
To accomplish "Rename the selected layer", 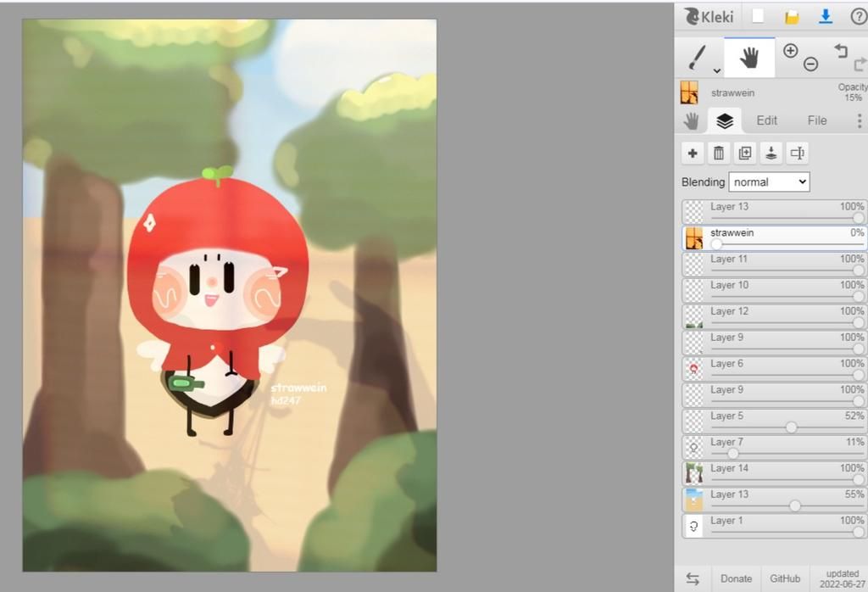I will tap(797, 153).
